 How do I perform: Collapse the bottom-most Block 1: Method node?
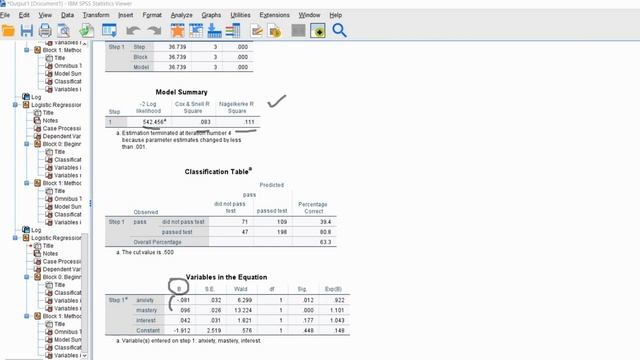coord(27,316)
